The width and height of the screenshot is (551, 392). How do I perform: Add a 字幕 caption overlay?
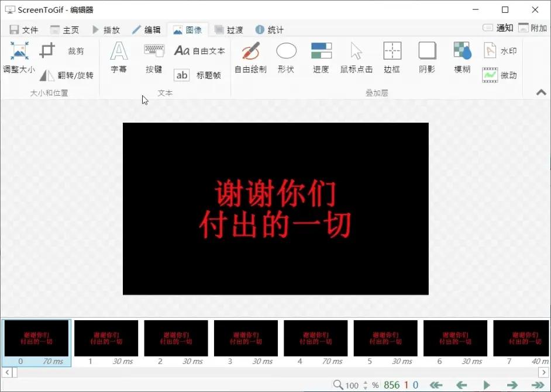(119, 57)
